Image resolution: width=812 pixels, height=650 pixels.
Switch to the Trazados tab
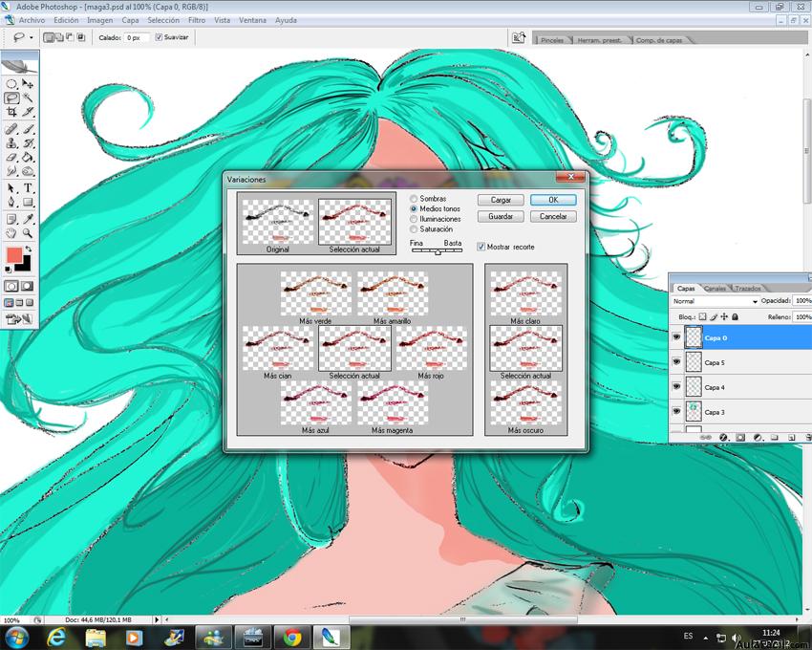pyautogui.click(x=748, y=288)
